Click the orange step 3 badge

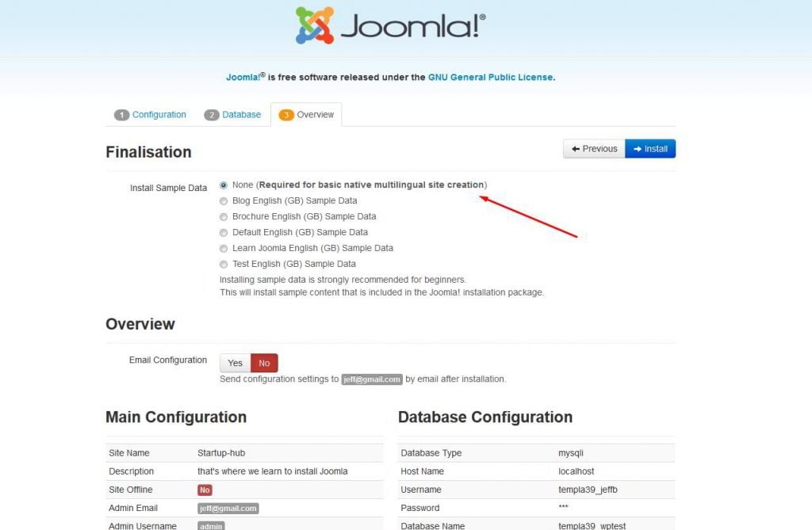click(x=286, y=115)
